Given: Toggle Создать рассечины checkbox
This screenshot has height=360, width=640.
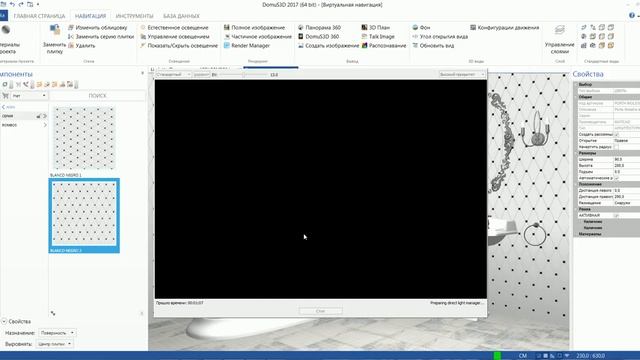Looking at the screenshot, I should point(616,134).
